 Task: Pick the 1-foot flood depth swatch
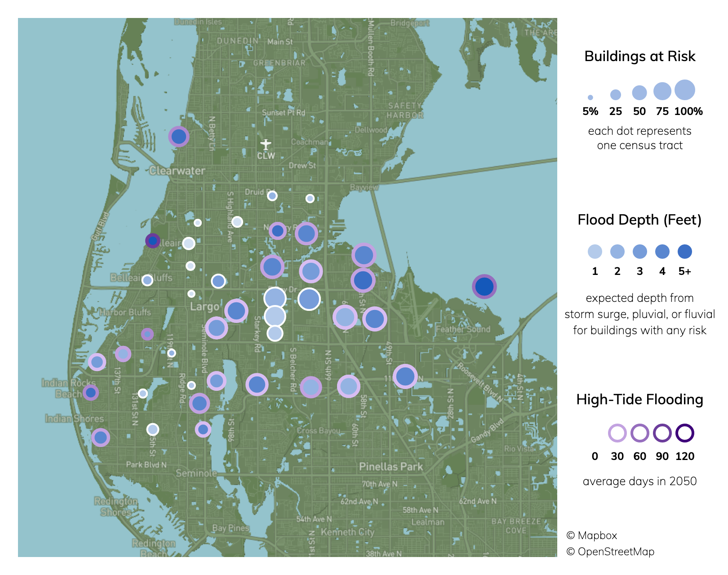tap(595, 252)
